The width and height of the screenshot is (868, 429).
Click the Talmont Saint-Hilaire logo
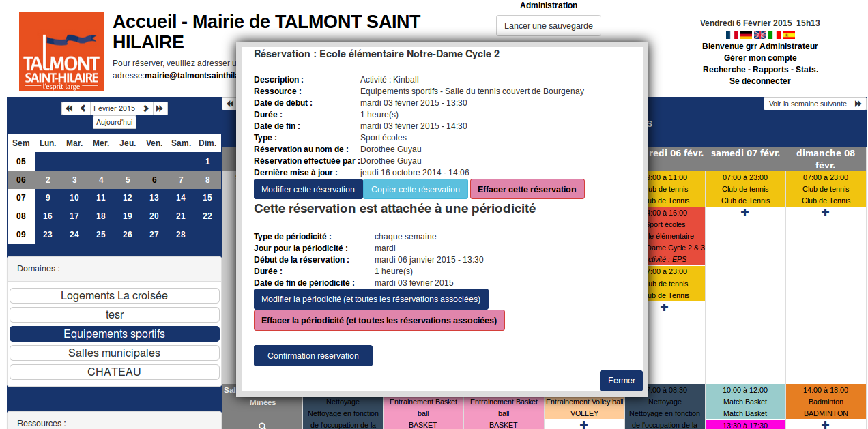click(61, 51)
